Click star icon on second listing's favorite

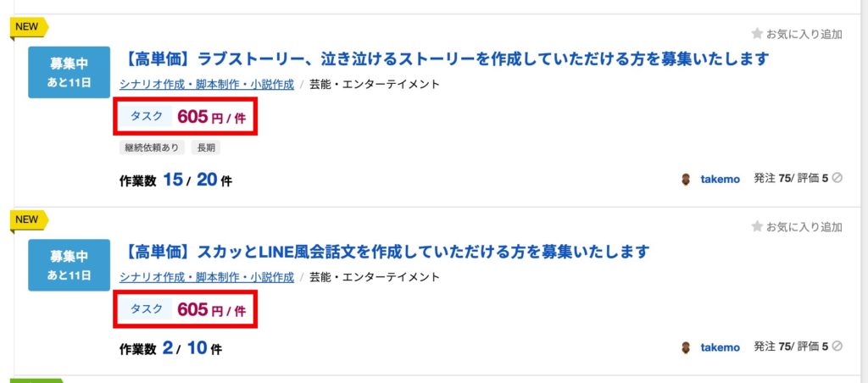point(757,226)
